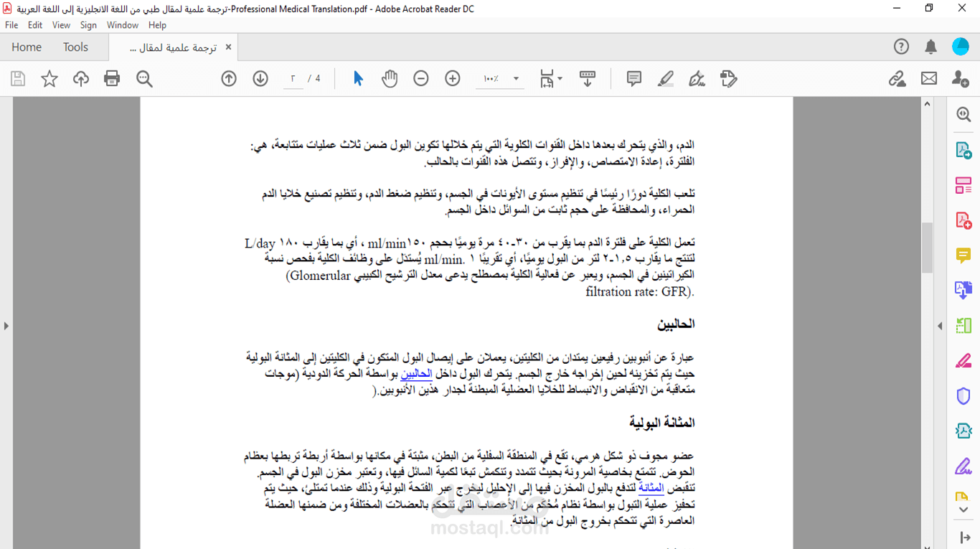Open search magnifier in right pane

pyautogui.click(x=963, y=115)
